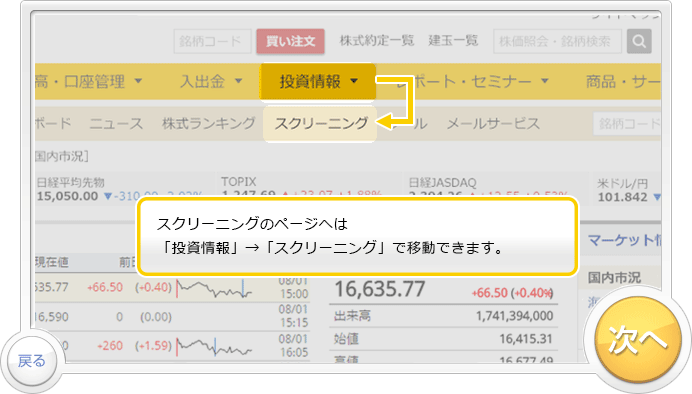Click the 戻る back button
The height and width of the screenshot is (394, 692).
(x=32, y=361)
